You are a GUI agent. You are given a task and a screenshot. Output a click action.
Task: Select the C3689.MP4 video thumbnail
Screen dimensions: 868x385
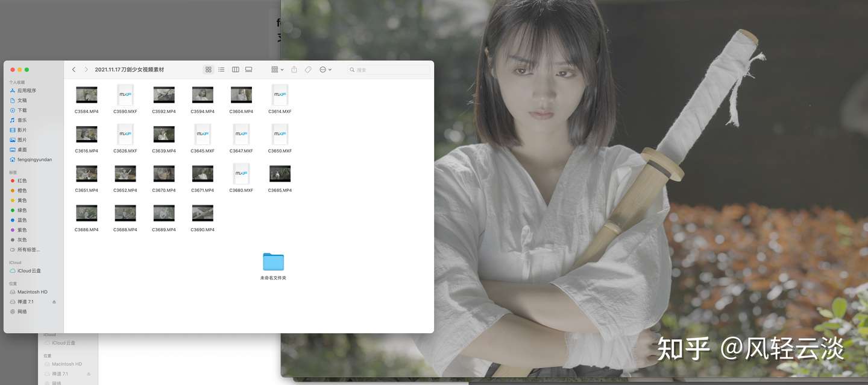pyautogui.click(x=164, y=213)
